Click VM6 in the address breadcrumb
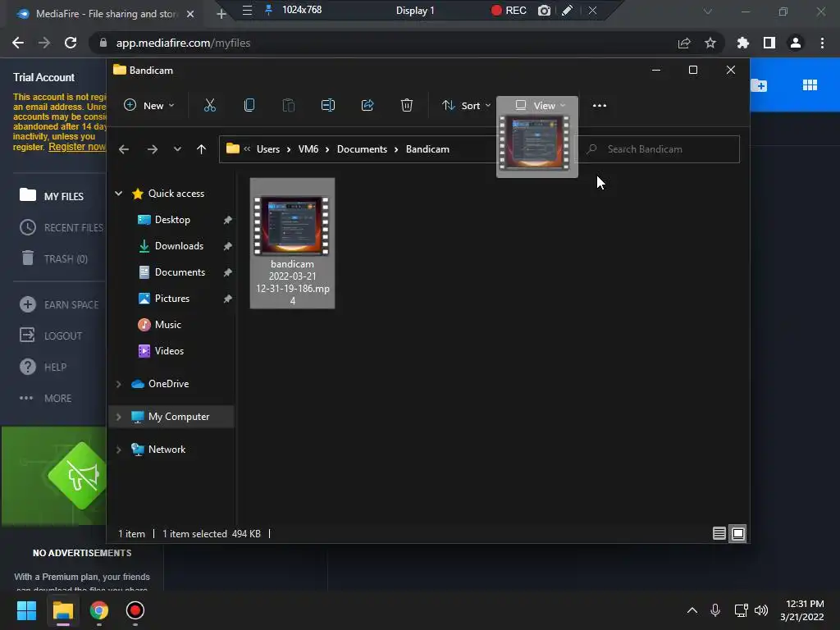 pyautogui.click(x=308, y=149)
